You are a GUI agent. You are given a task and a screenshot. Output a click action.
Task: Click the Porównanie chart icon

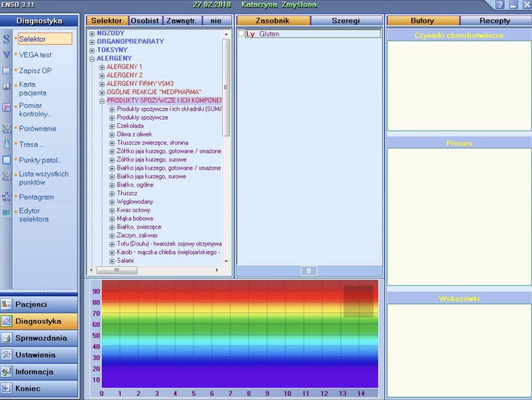[x=6, y=128]
